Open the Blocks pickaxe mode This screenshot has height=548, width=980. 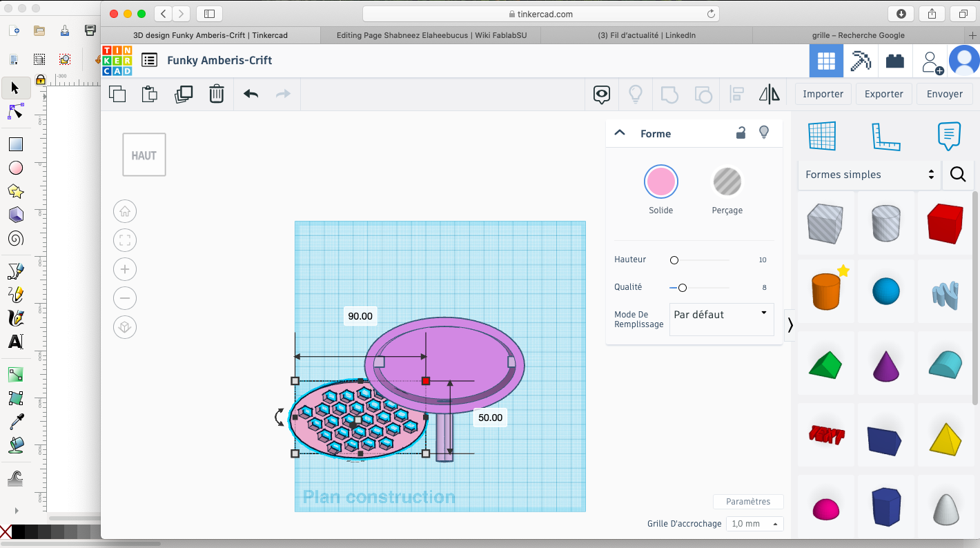click(x=861, y=61)
